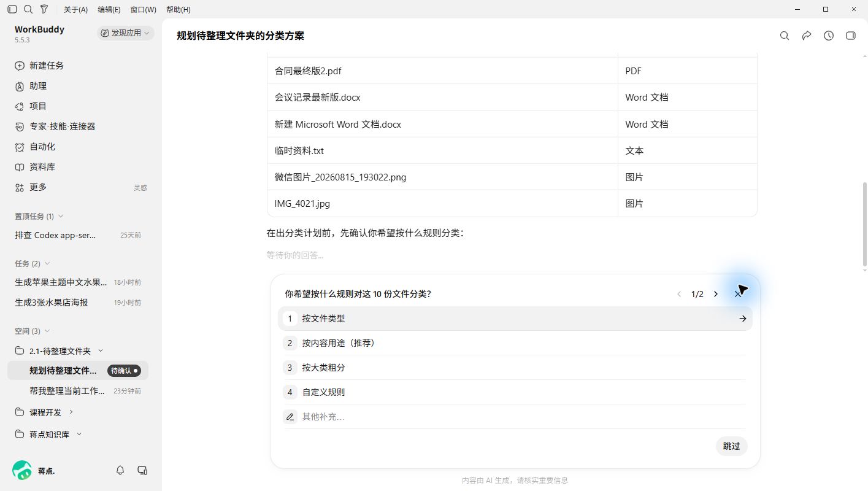Choose option 2 按内容用途（推荐）
The height and width of the screenshot is (491, 868).
[515, 343]
